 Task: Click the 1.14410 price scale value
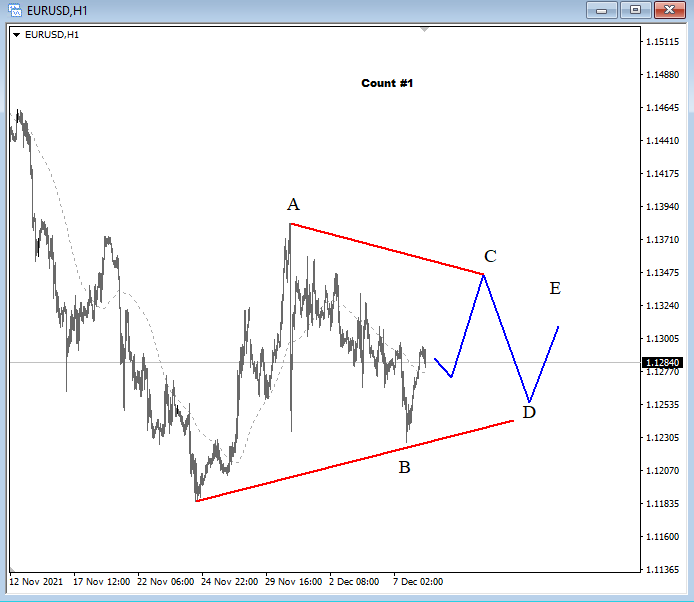coord(662,140)
